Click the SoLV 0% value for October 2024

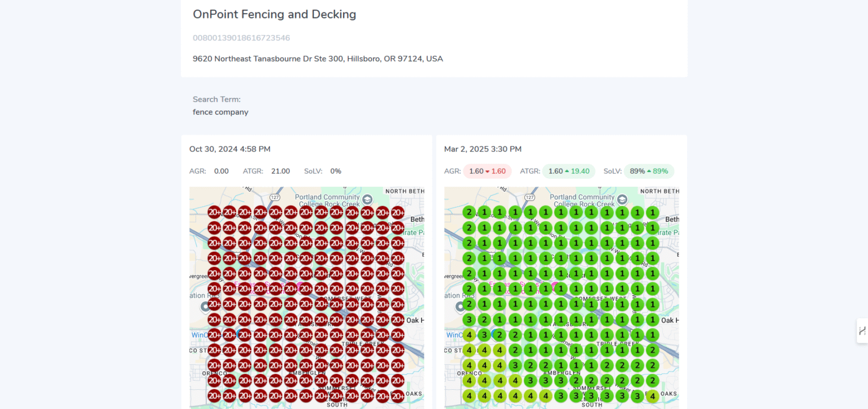coord(336,171)
